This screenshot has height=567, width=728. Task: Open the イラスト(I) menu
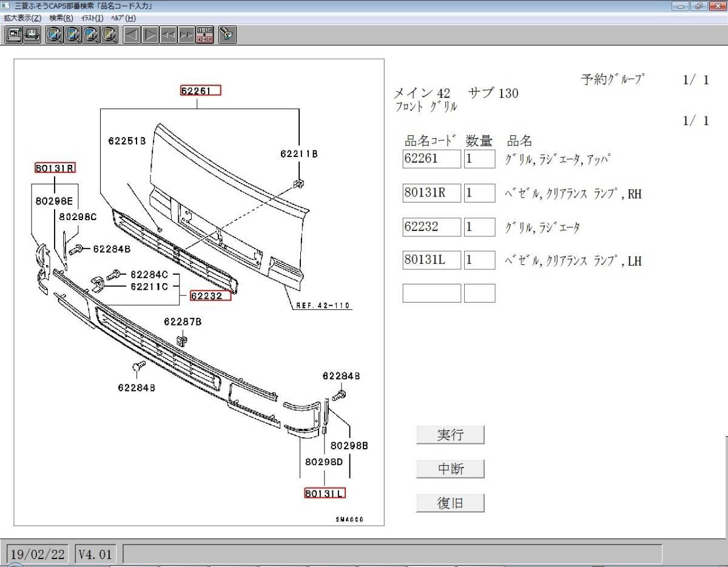[92, 18]
